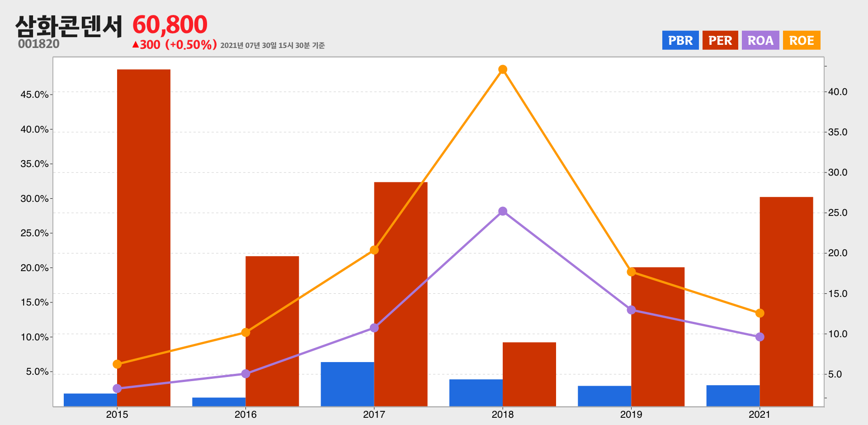Click the orange ROE point at 2021
Screen dimensions: 868x425
(x=760, y=313)
